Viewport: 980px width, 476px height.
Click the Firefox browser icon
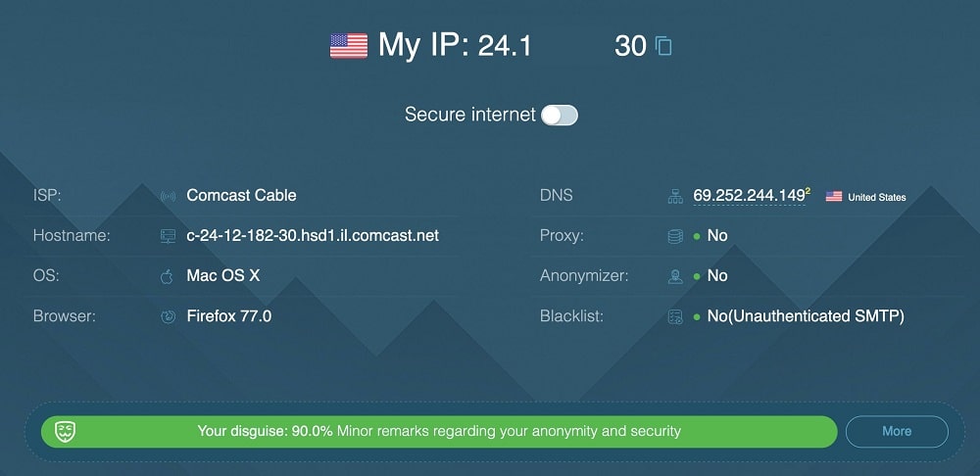pyautogui.click(x=168, y=316)
